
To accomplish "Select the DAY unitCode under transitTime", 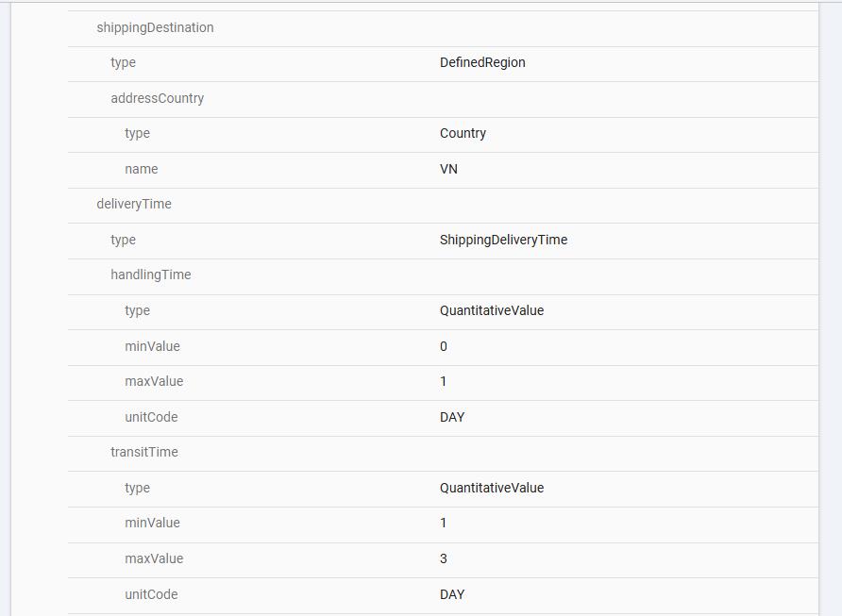I will point(452,594).
